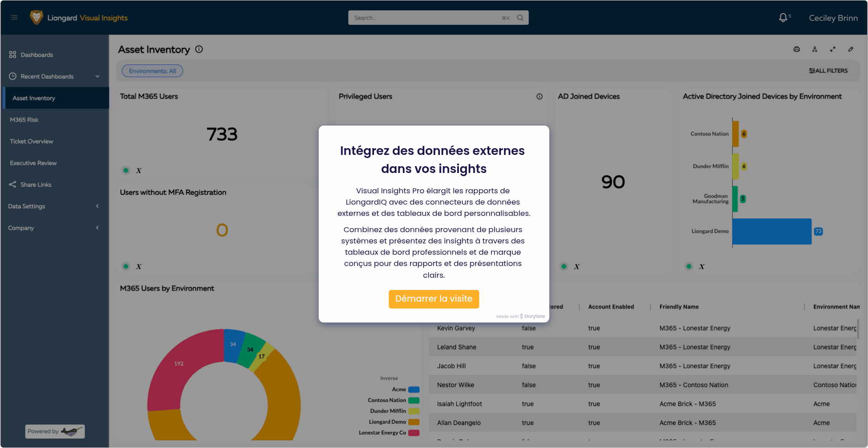Open ALL FILTERS panel
The height and width of the screenshot is (448, 868).
[828, 71]
